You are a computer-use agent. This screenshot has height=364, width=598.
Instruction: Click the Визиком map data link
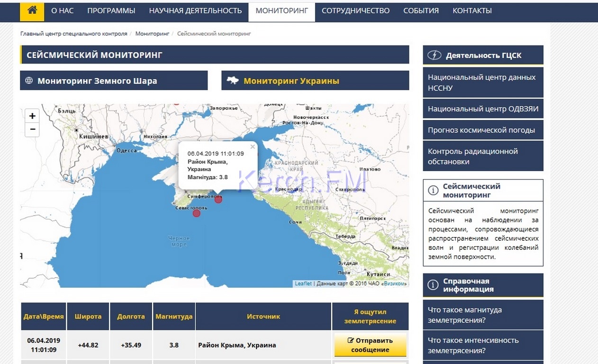395,283
